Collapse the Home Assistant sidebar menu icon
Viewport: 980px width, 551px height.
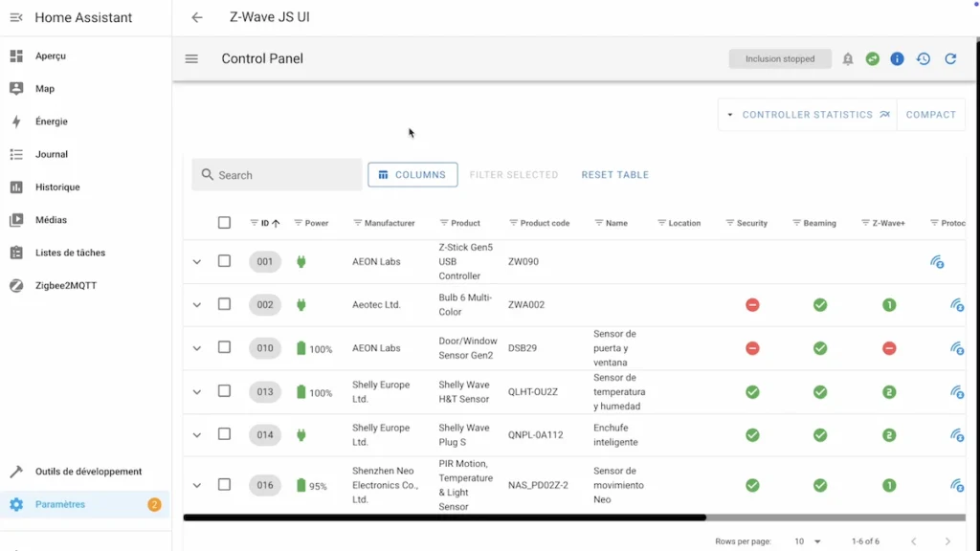[x=16, y=17]
